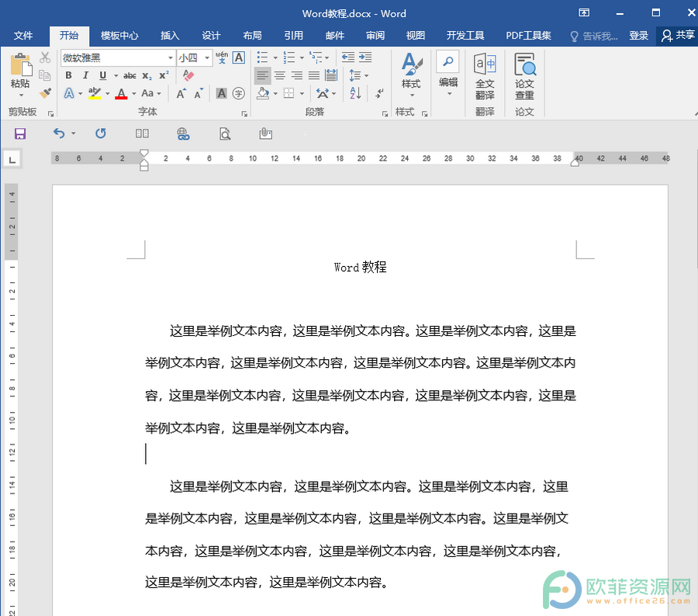Decrease paragraph indent
Image resolution: width=698 pixels, height=616 pixels.
click(x=348, y=57)
